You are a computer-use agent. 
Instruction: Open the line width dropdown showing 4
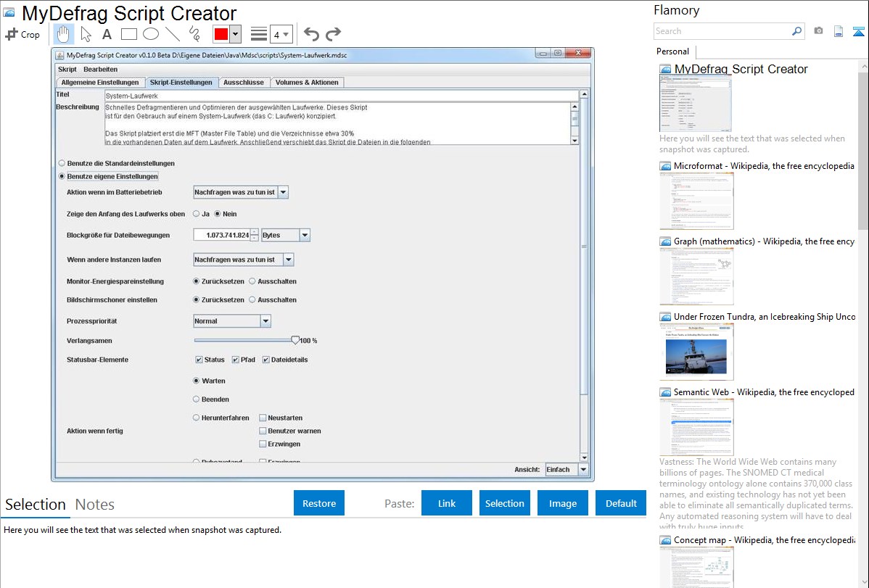pyautogui.click(x=281, y=34)
